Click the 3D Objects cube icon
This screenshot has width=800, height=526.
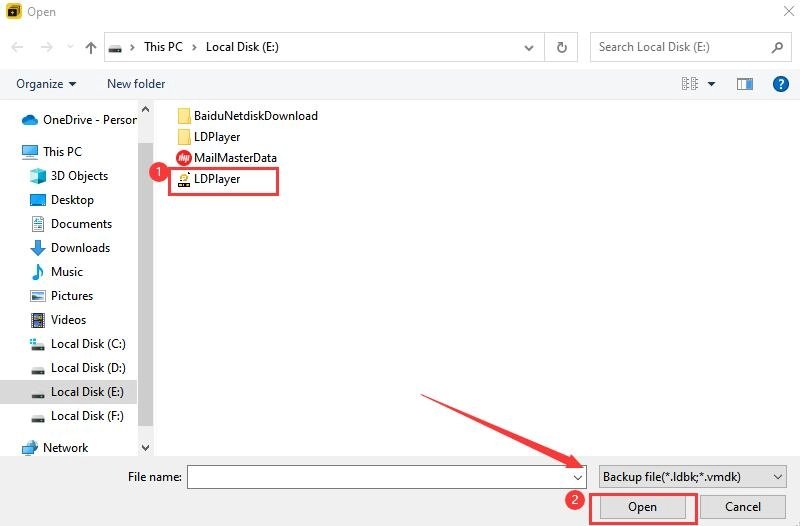[38, 176]
